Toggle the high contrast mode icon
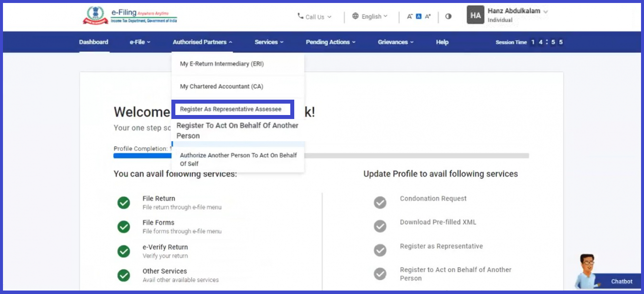 (448, 16)
